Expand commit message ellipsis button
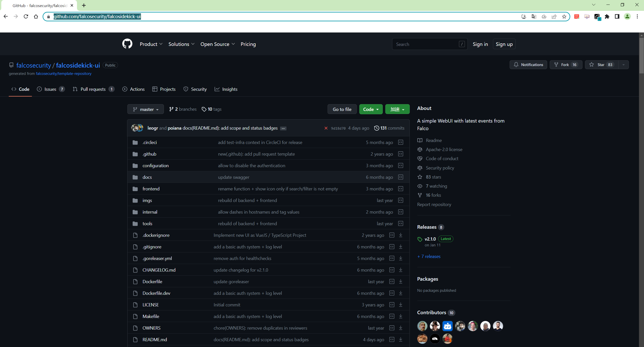The height and width of the screenshot is (347, 644). (283, 128)
